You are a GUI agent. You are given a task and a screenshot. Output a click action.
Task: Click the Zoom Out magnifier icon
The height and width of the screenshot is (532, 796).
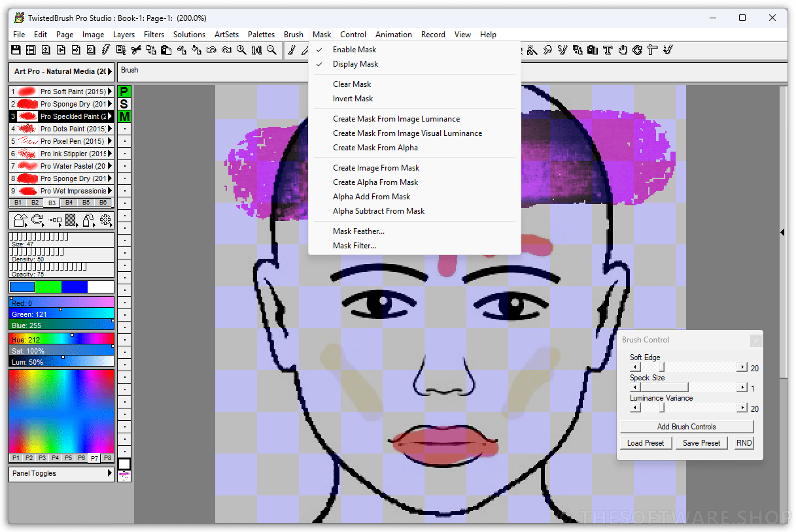pos(271,50)
